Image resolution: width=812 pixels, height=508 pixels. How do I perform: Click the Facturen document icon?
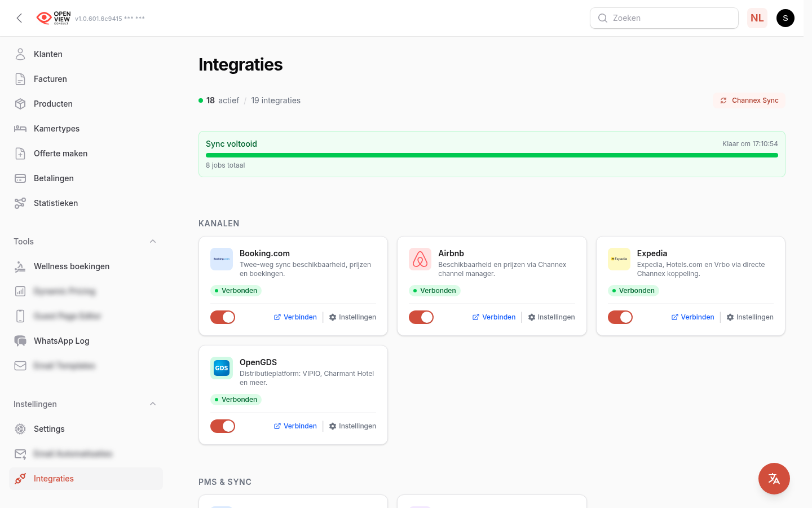click(x=20, y=79)
